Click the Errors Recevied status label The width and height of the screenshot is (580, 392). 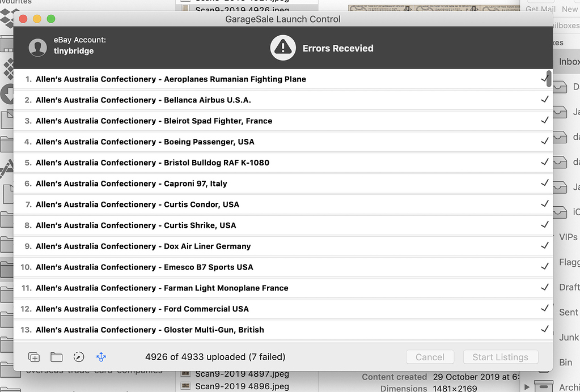pyautogui.click(x=338, y=48)
